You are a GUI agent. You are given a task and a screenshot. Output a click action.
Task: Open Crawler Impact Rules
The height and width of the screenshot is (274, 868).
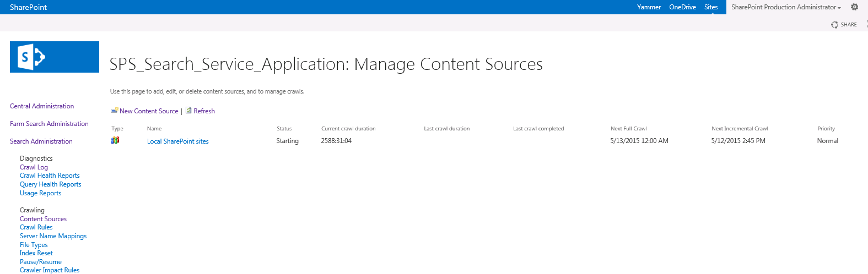(50, 270)
